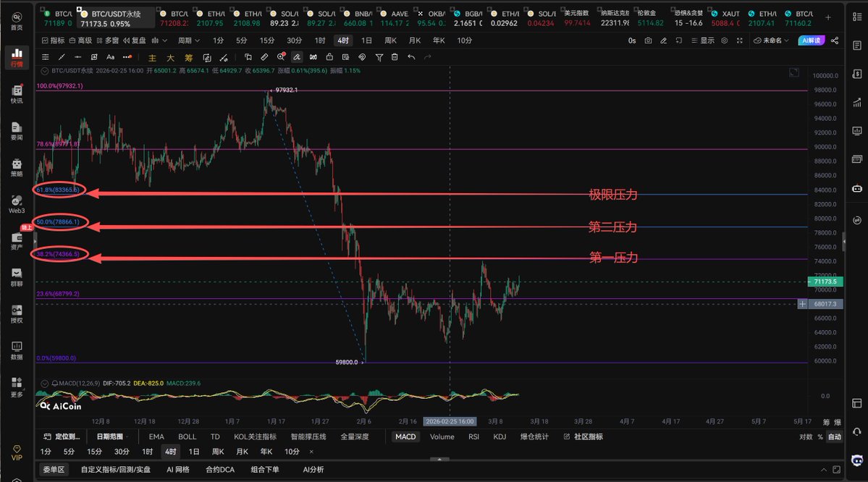Open Web3 section in sidebar
This screenshot has width=868, height=482.
[16, 204]
